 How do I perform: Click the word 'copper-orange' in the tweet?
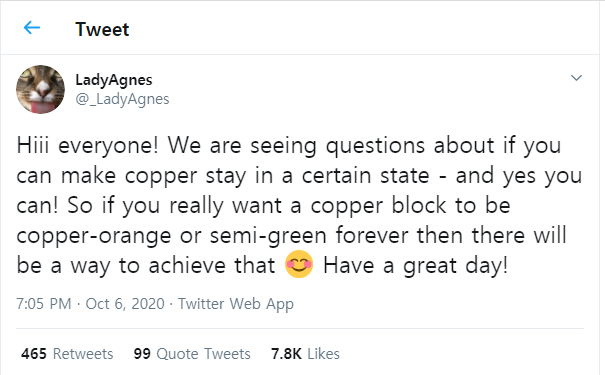(94, 236)
